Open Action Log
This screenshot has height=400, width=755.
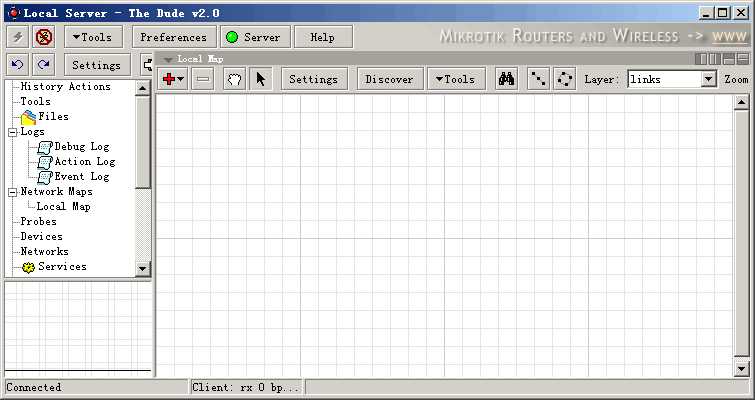pos(85,161)
